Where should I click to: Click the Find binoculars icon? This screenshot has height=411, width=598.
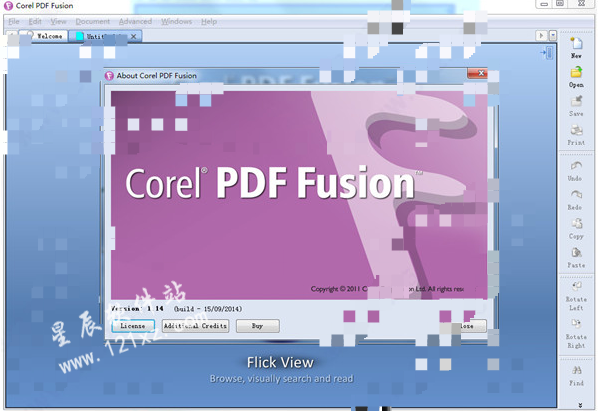(576, 370)
